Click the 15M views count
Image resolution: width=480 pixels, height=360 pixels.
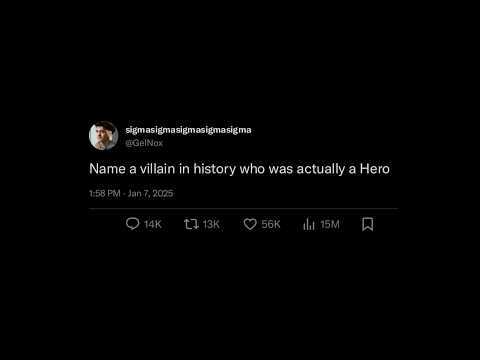[330, 224]
